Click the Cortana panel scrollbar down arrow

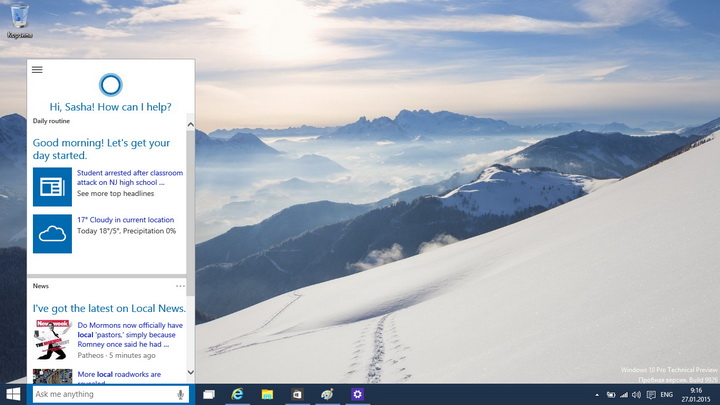point(190,377)
